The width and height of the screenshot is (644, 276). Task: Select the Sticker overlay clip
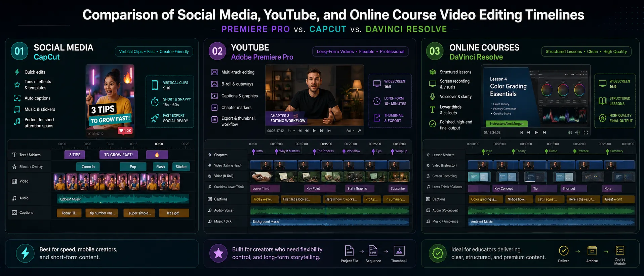(181, 167)
